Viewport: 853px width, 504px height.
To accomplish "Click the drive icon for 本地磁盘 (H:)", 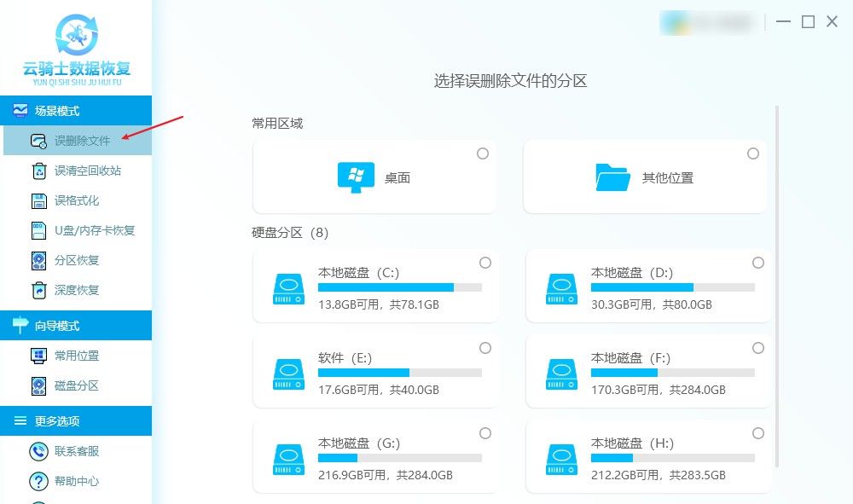I will pyautogui.click(x=561, y=460).
